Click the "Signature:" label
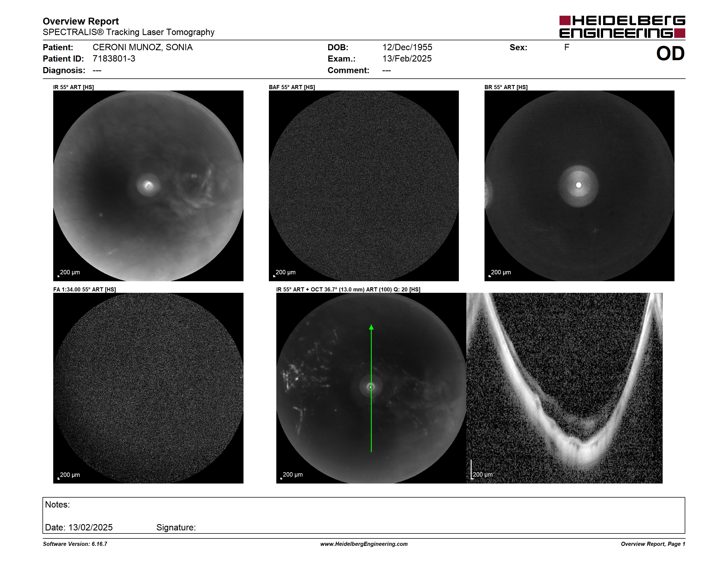Image resolution: width=728 pixels, height=563 pixels. click(176, 528)
